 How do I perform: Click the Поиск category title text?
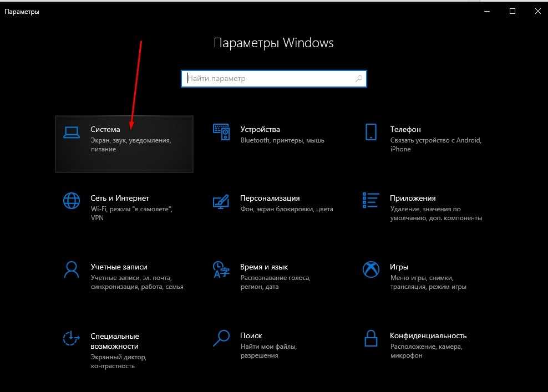pyautogui.click(x=251, y=335)
